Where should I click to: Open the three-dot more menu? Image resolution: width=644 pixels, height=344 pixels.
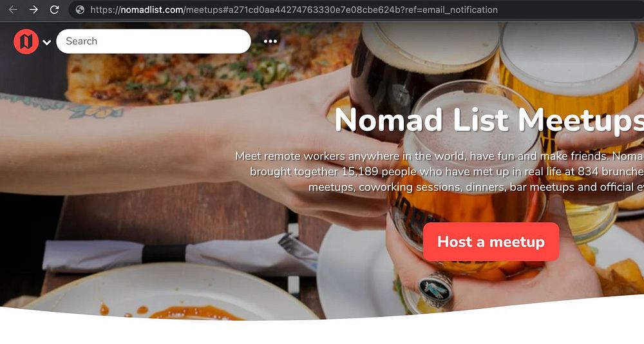[270, 41]
